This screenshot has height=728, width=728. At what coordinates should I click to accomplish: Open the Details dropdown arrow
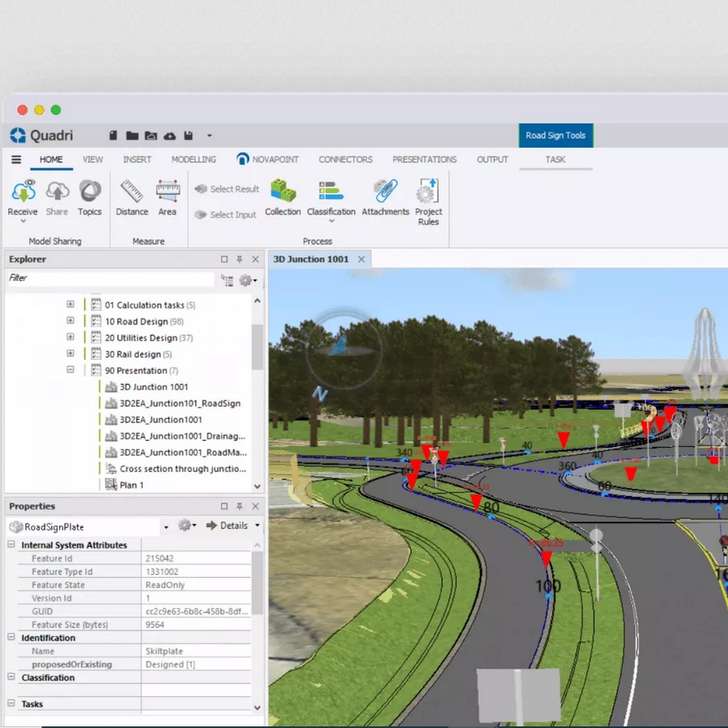coord(257,526)
